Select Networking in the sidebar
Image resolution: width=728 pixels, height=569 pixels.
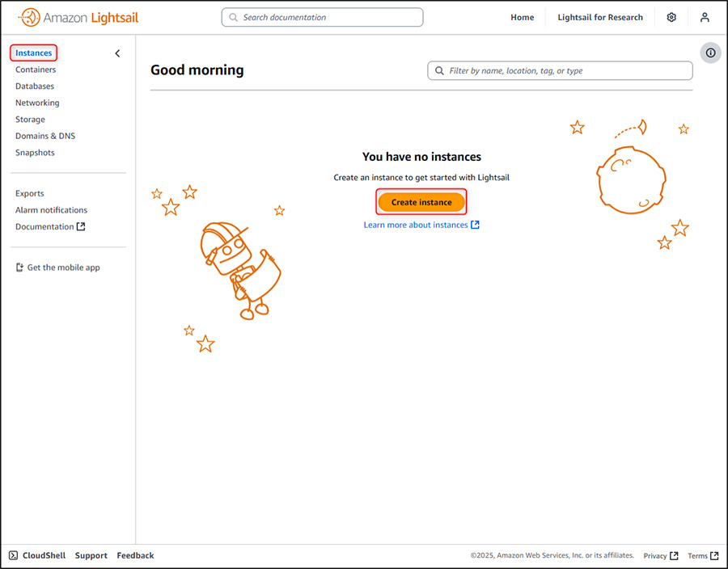tap(37, 103)
